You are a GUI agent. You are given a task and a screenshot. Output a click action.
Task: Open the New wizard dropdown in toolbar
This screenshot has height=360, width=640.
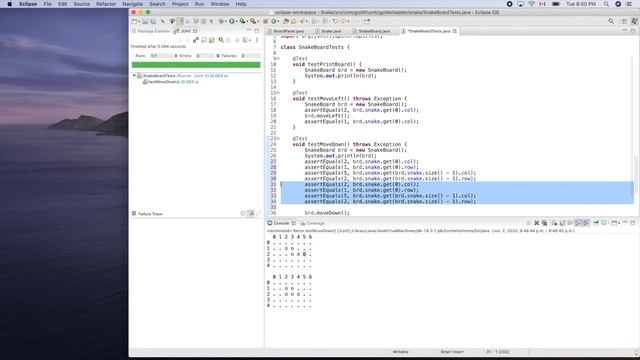[139, 21]
